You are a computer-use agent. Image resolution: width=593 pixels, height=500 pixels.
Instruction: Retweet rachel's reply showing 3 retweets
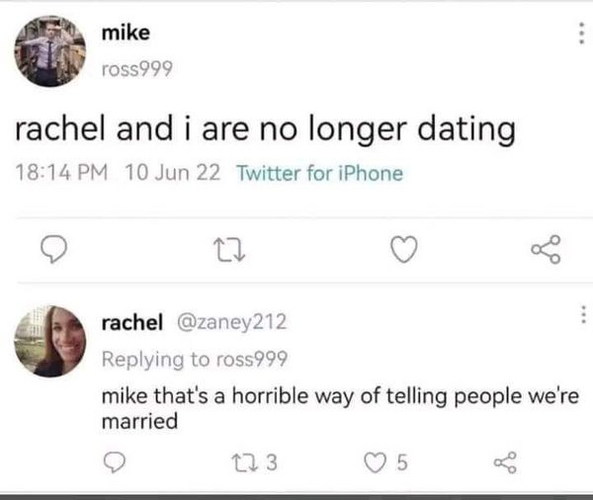254,463
